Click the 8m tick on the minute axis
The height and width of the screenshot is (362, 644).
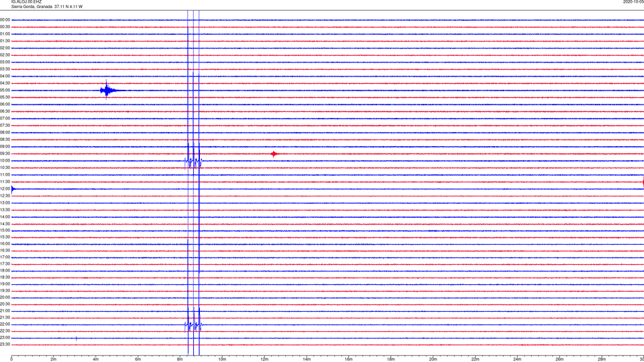pyautogui.click(x=180, y=359)
